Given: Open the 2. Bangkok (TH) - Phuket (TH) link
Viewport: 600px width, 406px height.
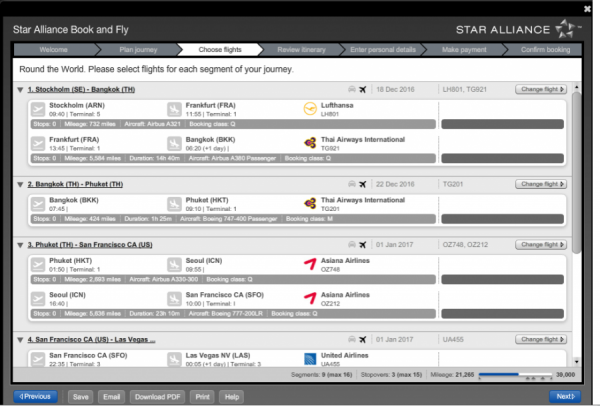Looking at the screenshot, I should [75, 184].
